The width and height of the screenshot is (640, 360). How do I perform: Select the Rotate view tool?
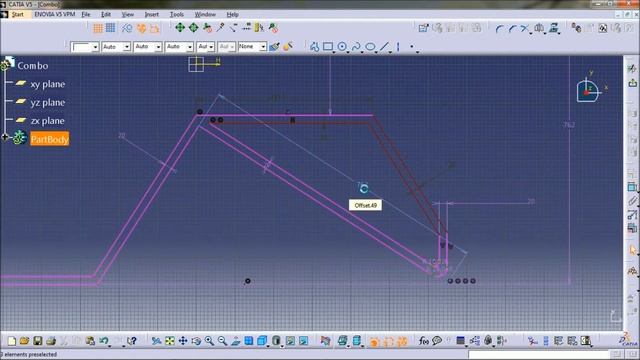point(196,341)
